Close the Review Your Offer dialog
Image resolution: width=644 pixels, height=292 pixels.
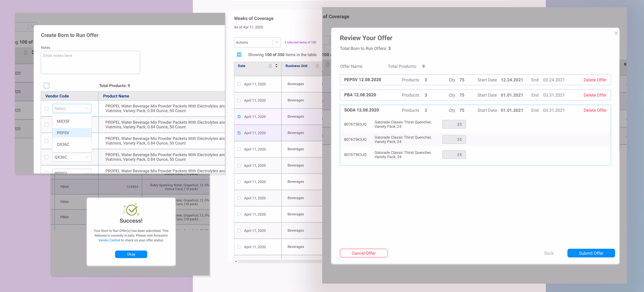[x=616, y=33]
